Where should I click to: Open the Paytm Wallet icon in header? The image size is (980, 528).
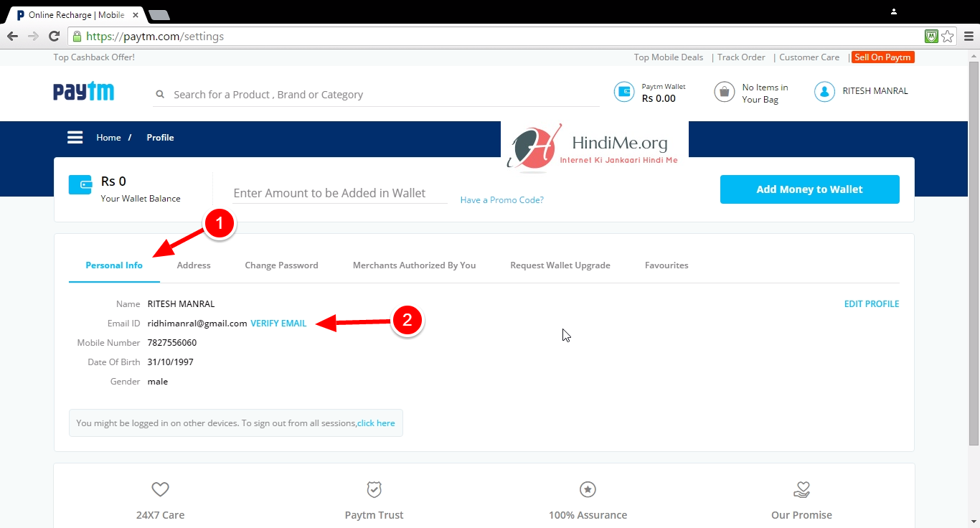[623, 92]
